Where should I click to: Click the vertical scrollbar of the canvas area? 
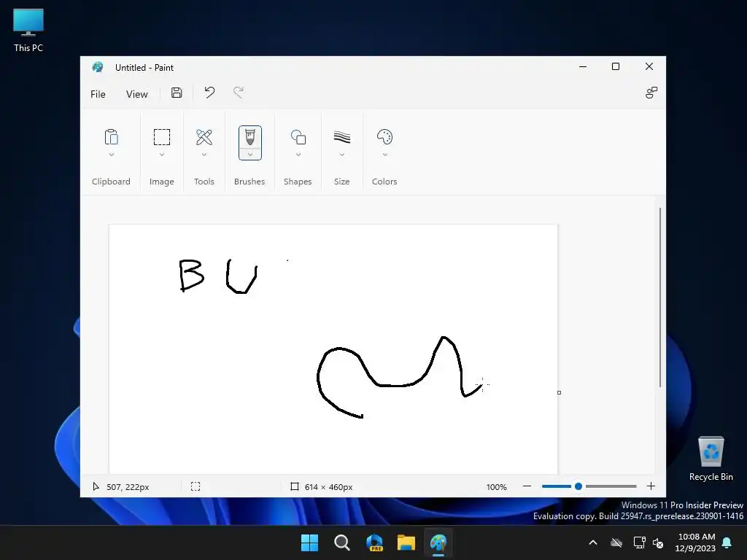pos(659,297)
